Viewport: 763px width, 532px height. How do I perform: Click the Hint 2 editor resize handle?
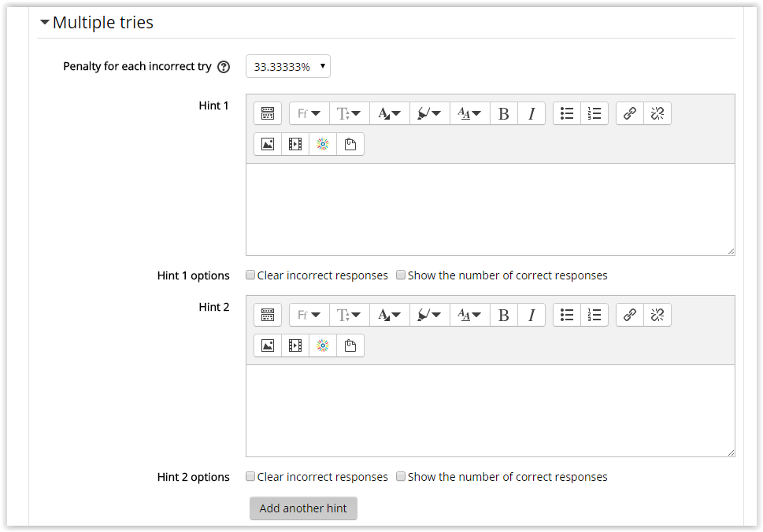pos(731,453)
